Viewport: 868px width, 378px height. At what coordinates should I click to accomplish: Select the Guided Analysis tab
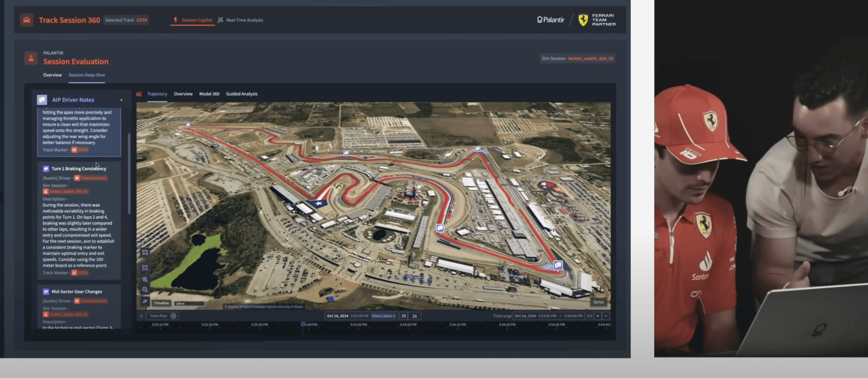tap(242, 94)
